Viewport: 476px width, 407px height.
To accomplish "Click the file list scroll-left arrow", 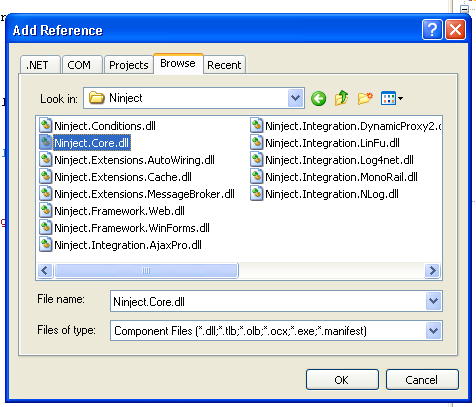I will [45, 270].
